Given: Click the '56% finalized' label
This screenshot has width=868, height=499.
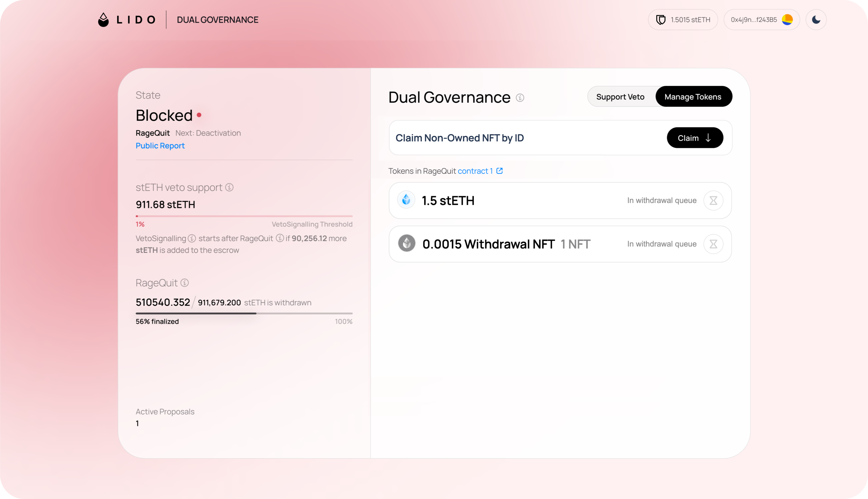Looking at the screenshot, I should click(157, 321).
